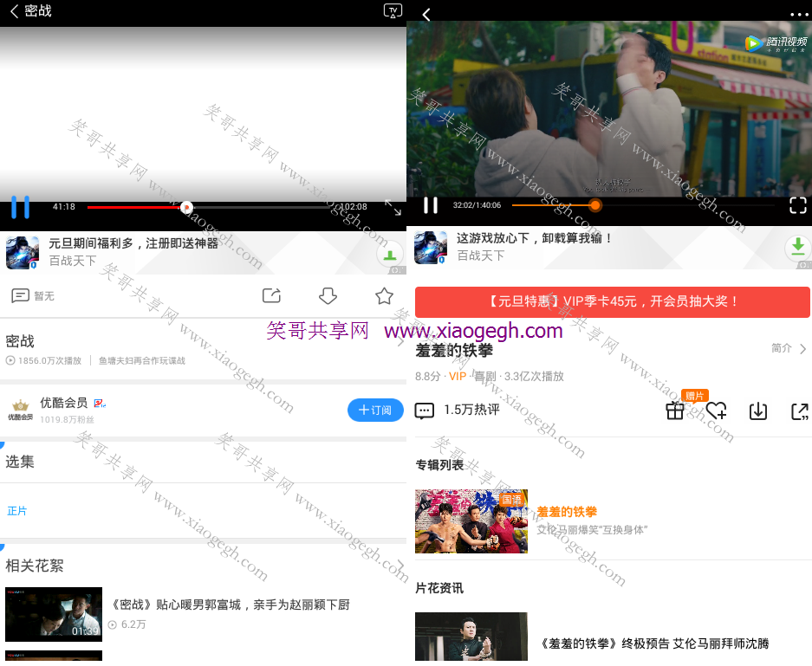Open the 优酷会员 crown avatar
812x666 pixels.
(20, 410)
